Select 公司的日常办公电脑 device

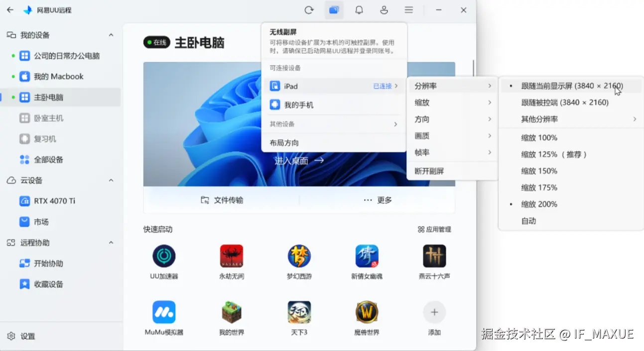pyautogui.click(x=60, y=56)
